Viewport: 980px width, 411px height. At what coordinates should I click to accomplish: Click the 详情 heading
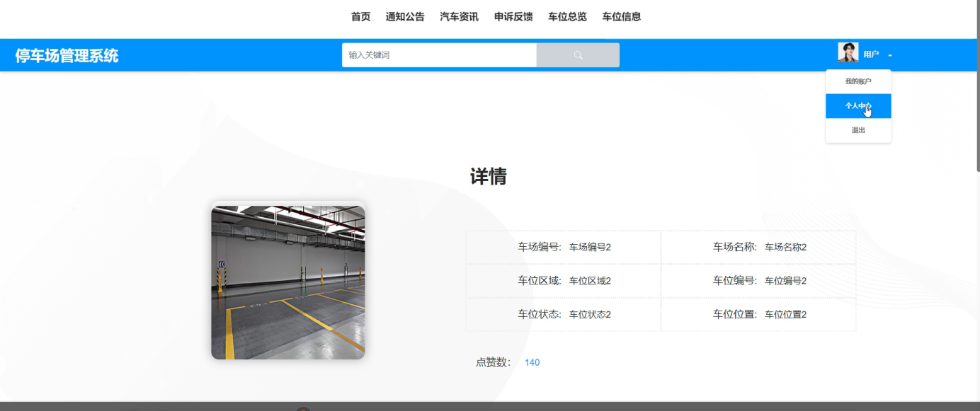click(489, 176)
